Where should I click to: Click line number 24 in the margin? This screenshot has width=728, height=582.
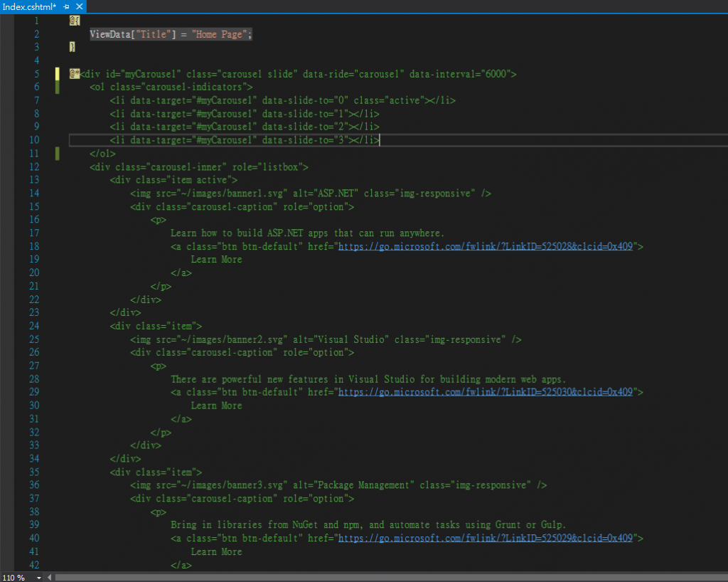34,326
